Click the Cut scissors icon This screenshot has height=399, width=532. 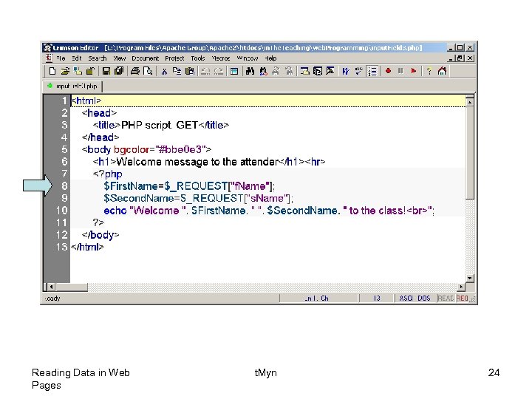(164, 71)
